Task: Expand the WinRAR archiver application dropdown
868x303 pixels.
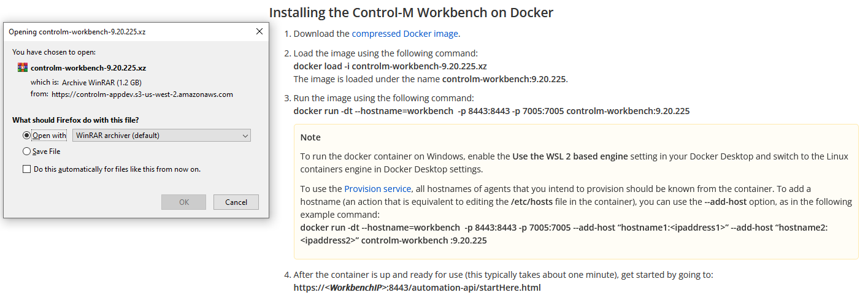Action: coord(161,136)
